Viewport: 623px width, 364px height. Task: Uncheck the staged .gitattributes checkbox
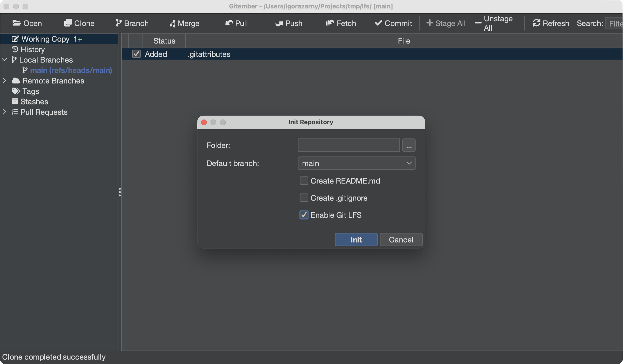click(x=136, y=54)
